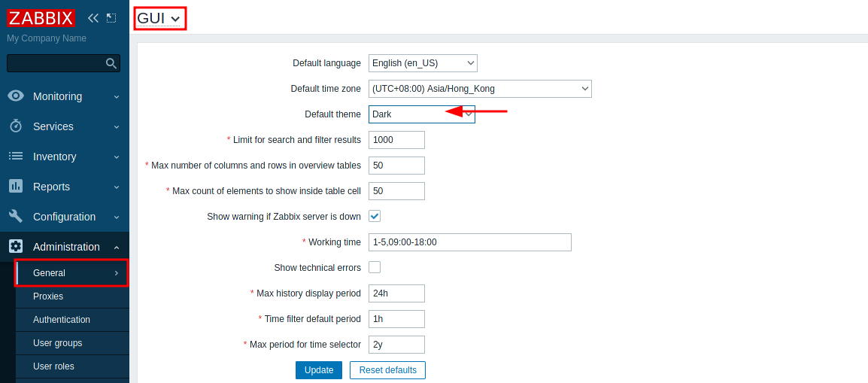Image resolution: width=868 pixels, height=383 pixels.
Task: Click the Reports bar chart icon
Action: click(x=16, y=186)
